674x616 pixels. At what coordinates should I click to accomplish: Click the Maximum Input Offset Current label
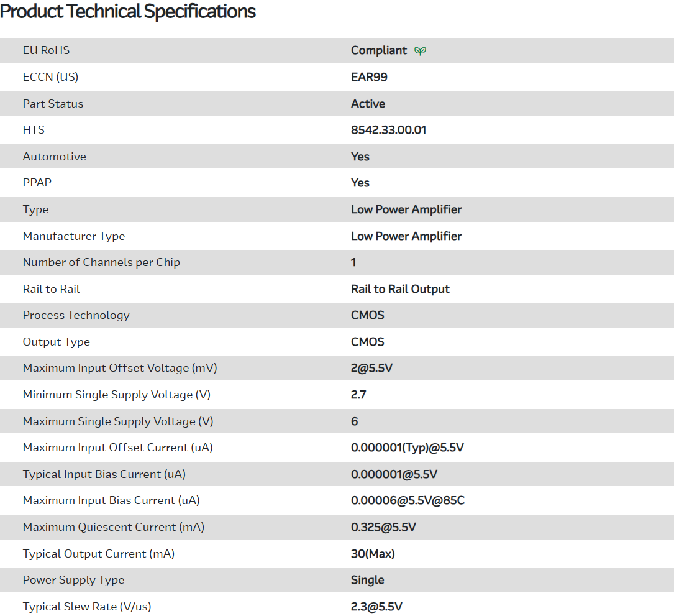point(118,448)
